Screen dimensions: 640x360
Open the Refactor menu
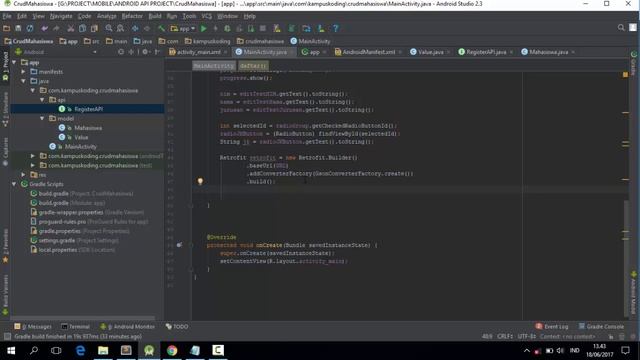132,16
